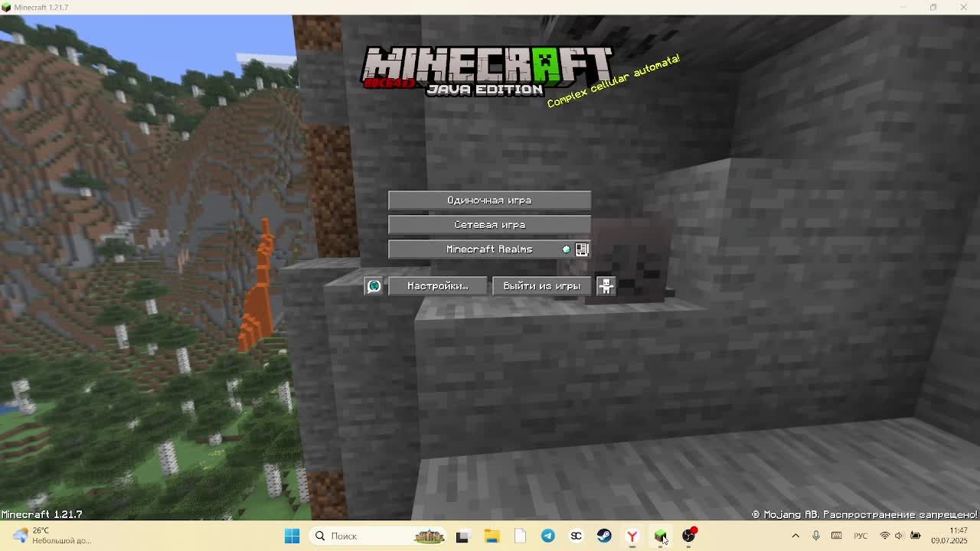980x551 pixels.
Task: Click Выйти из игры to quit
Action: tap(541, 286)
